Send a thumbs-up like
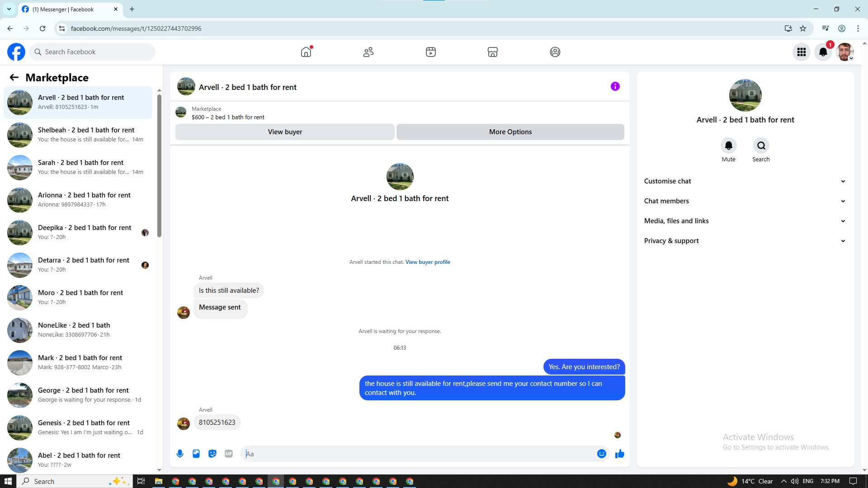The height and width of the screenshot is (488, 868). click(x=619, y=454)
